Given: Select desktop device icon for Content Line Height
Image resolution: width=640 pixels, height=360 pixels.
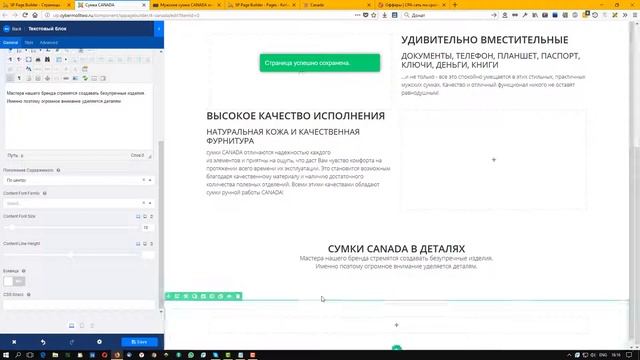Looking at the screenshot, I should coord(138,244).
